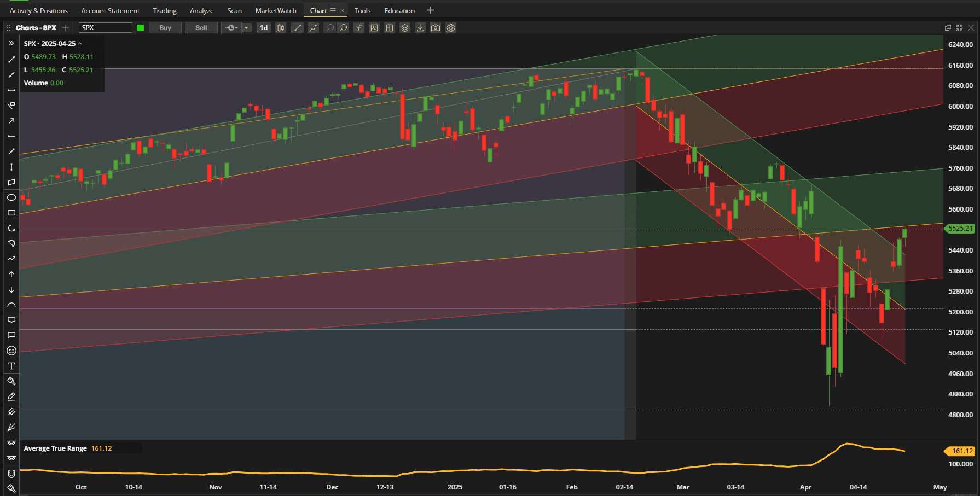Click the download export icon
980x496 pixels.
pos(420,28)
